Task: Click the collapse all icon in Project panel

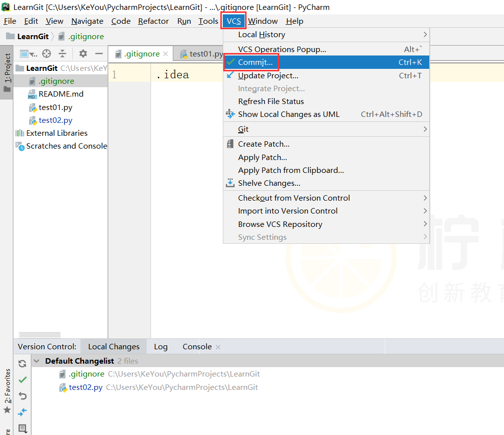Action: 62,54
